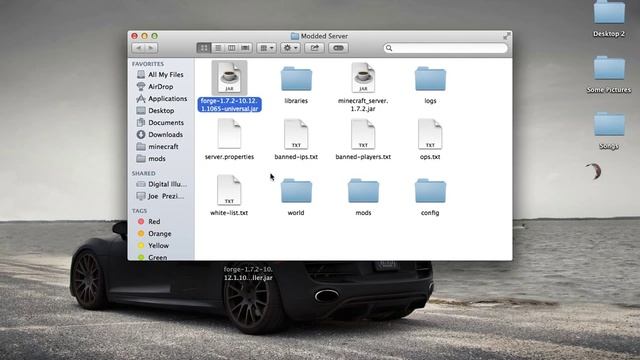Select the world folder

click(296, 191)
